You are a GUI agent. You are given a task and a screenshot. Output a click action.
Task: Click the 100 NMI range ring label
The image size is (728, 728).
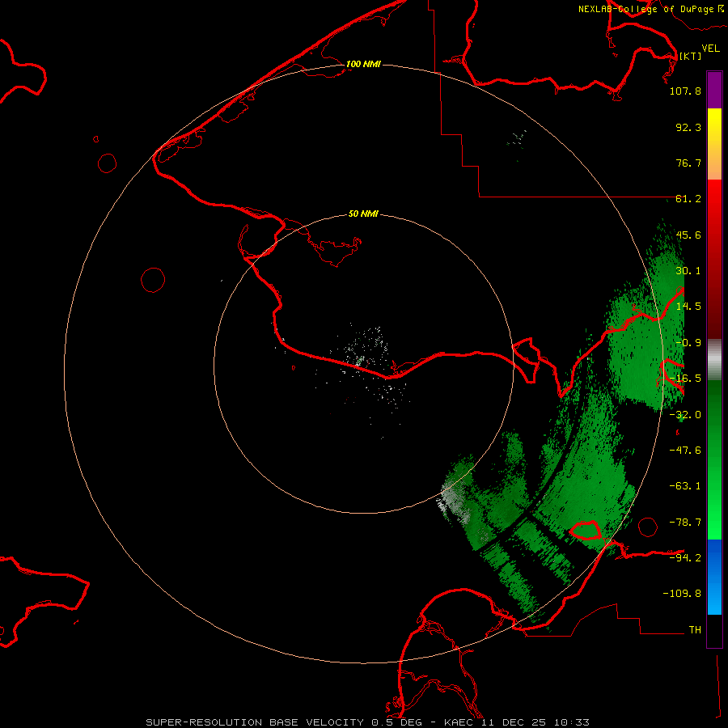[x=363, y=64]
